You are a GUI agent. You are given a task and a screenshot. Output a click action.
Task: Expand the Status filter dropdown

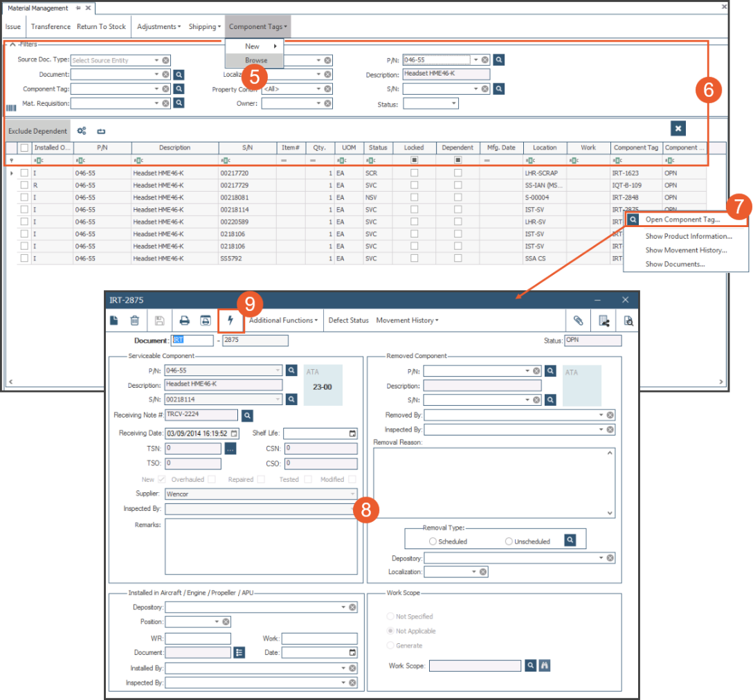tap(454, 104)
